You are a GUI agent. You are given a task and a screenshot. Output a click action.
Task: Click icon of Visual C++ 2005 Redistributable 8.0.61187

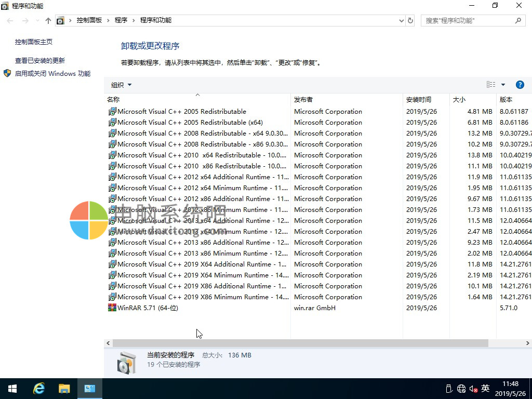click(112, 111)
